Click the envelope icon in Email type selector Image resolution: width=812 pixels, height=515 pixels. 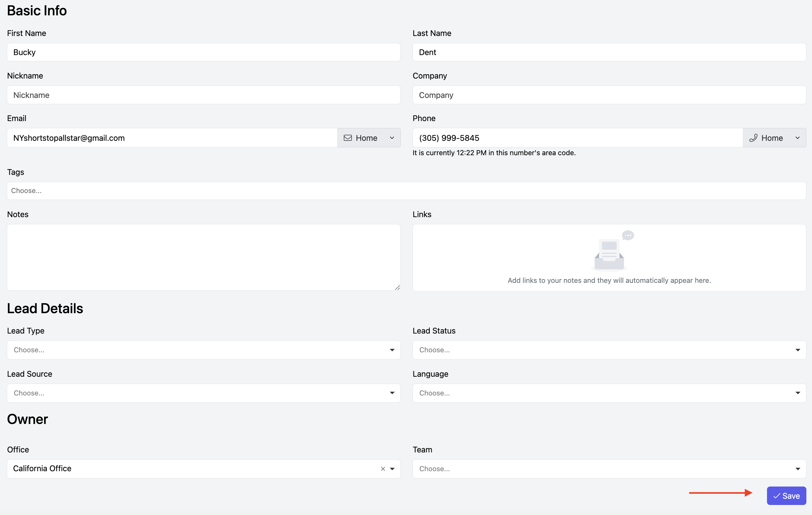tap(348, 138)
